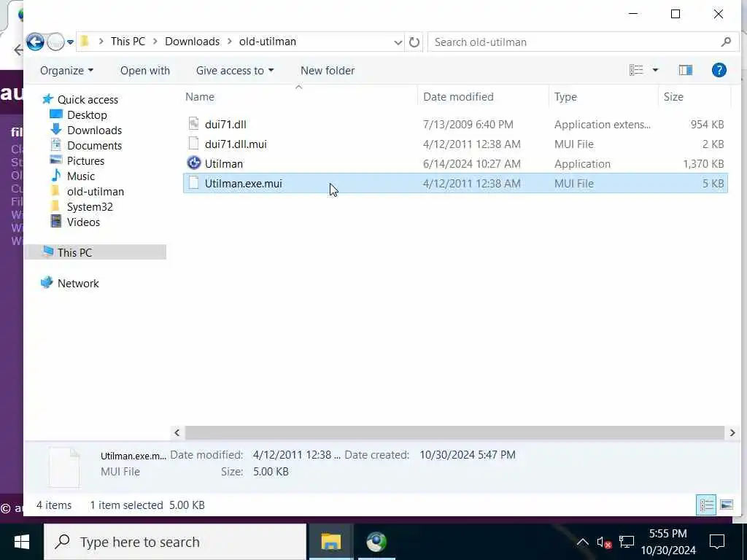747x560 pixels.
Task: Click the horizontal scrollbar track
Action: click(454, 432)
